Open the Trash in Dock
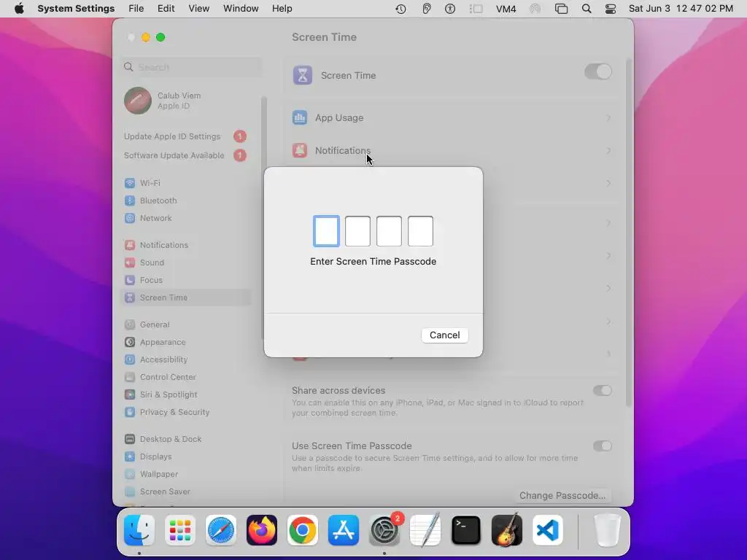Image resolution: width=747 pixels, height=560 pixels. [607, 530]
